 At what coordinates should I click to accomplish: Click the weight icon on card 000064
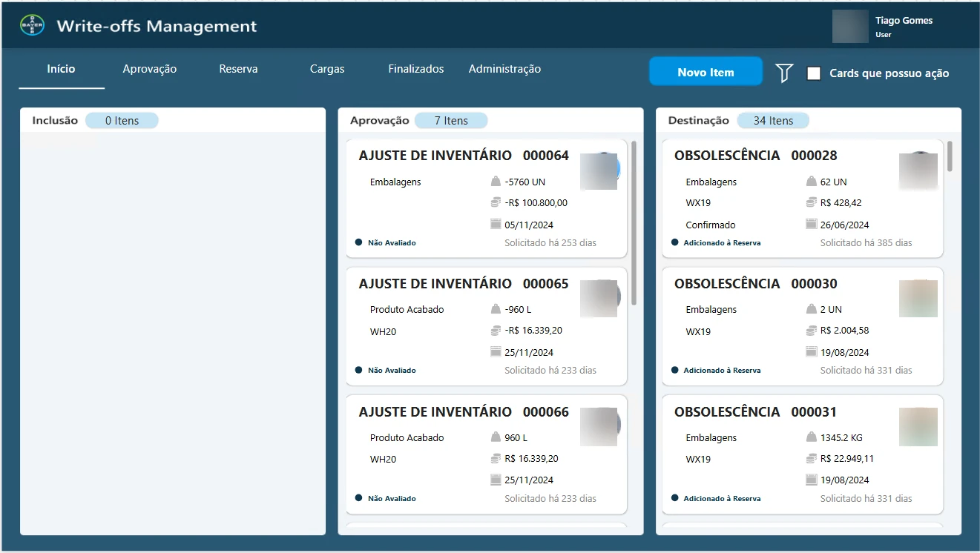coord(496,182)
